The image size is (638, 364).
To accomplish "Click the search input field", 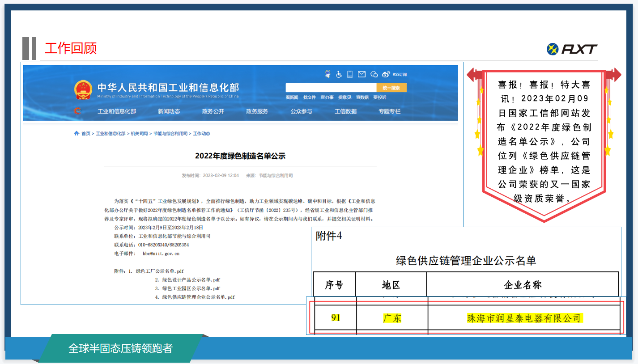I will [331, 88].
